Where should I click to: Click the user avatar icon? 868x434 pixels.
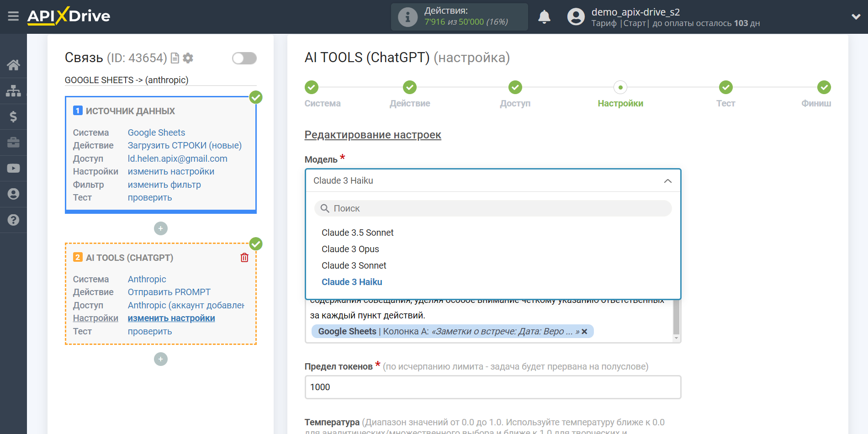tap(576, 17)
